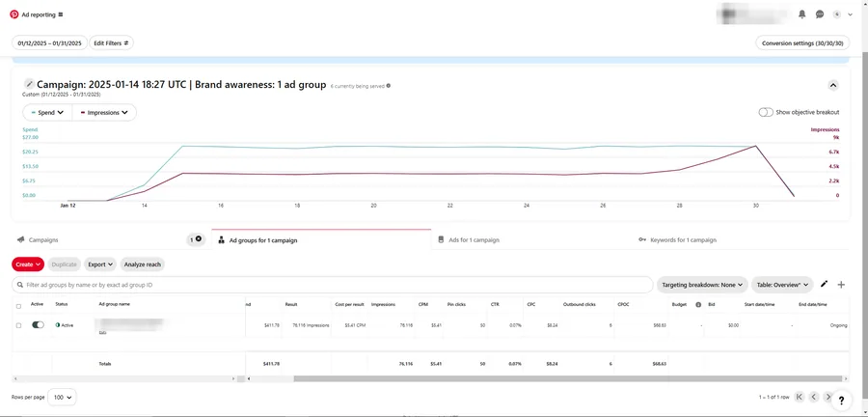
Task: Click the metrics table horizontal scrollbar
Action: point(568,378)
